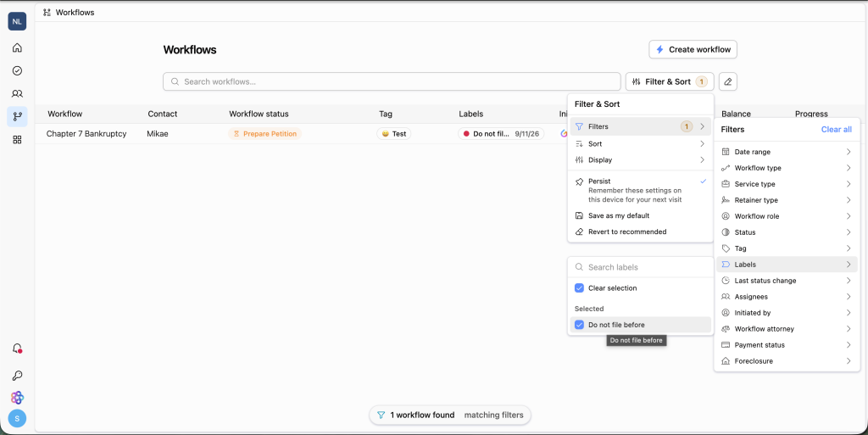The height and width of the screenshot is (435, 868).
Task: Click the Workflows breadcrumb title
Action: click(x=75, y=12)
